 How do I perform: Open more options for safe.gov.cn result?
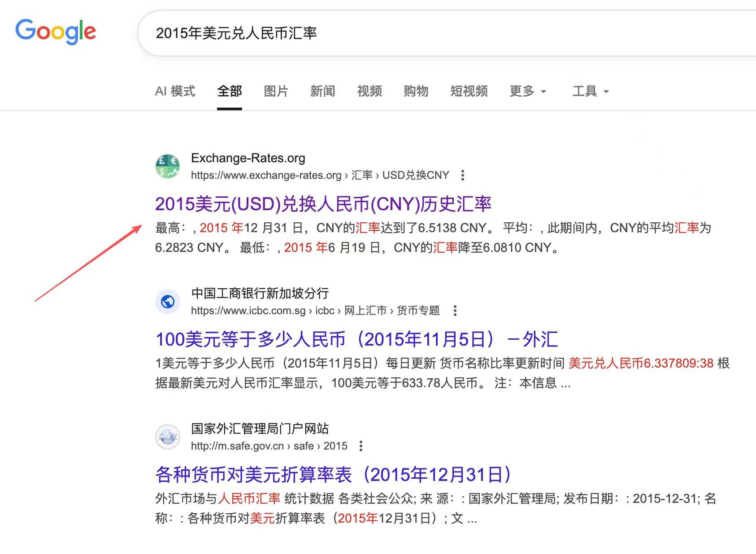[361, 446]
